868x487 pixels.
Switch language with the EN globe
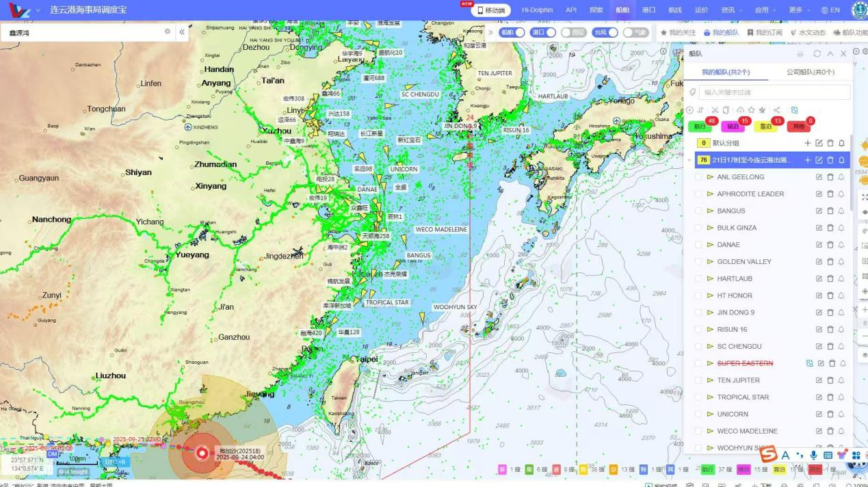pos(830,10)
